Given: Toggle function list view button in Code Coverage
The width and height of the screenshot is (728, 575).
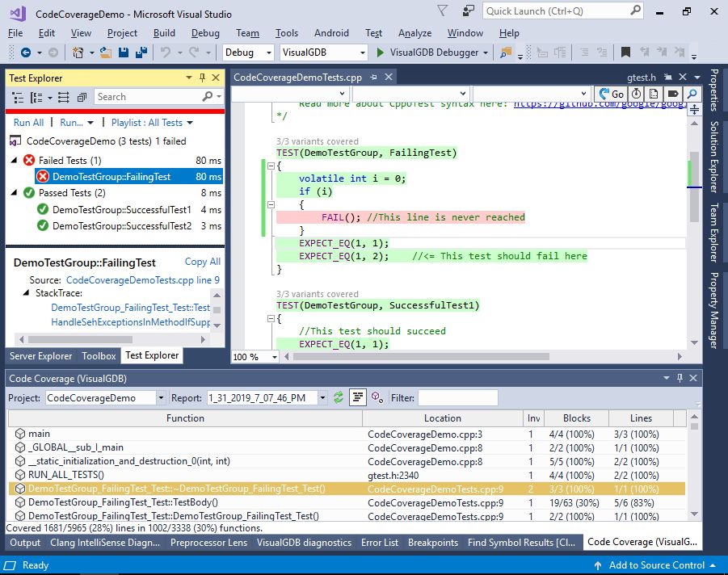Looking at the screenshot, I should (x=357, y=397).
